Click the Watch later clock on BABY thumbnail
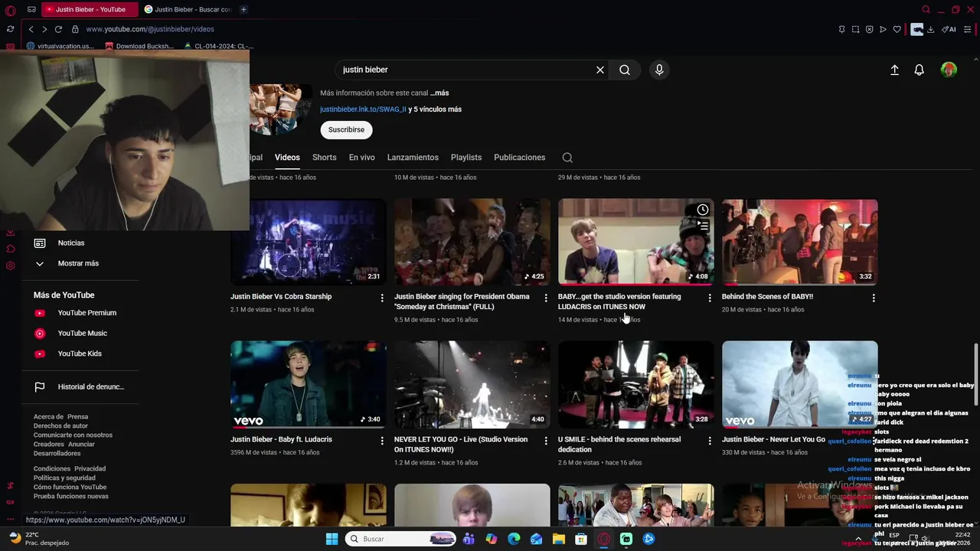980x551 pixels. (702, 210)
